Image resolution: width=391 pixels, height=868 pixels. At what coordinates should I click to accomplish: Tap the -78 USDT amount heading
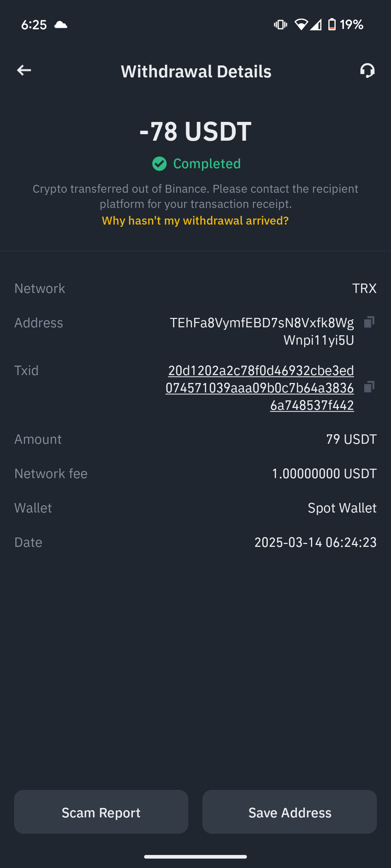pos(195,131)
